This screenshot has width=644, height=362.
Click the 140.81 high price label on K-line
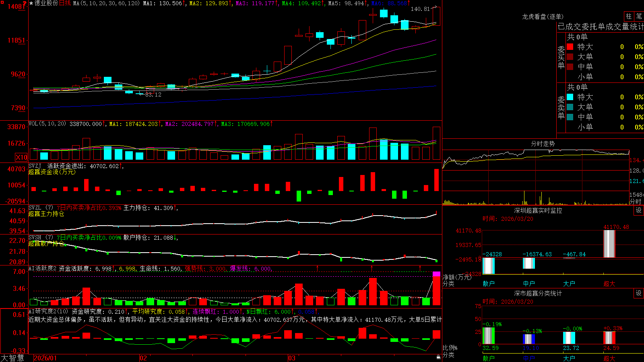pos(420,8)
